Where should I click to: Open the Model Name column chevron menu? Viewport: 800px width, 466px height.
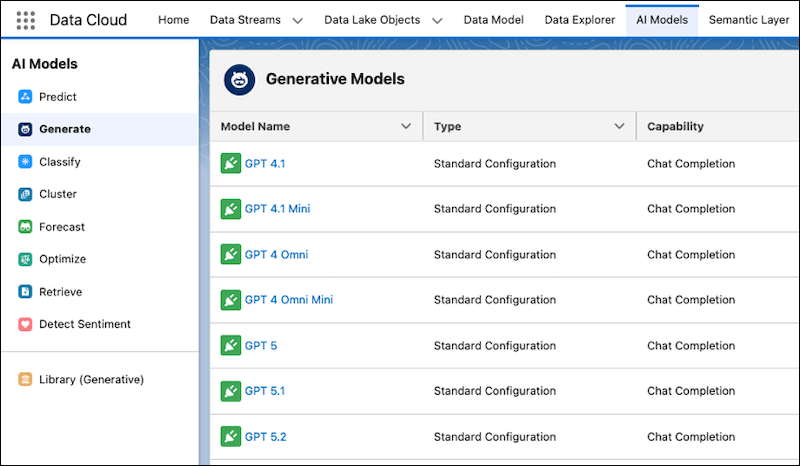406,126
